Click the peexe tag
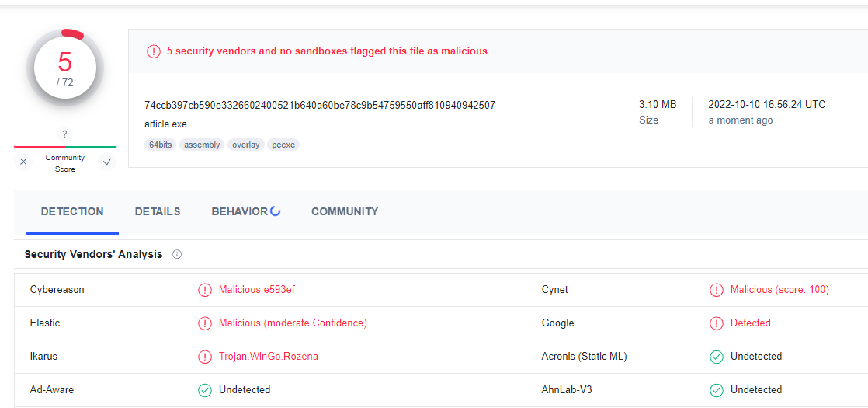Viewport: 868px width, 408px height. pyautogui.click(x=283, y=145)
